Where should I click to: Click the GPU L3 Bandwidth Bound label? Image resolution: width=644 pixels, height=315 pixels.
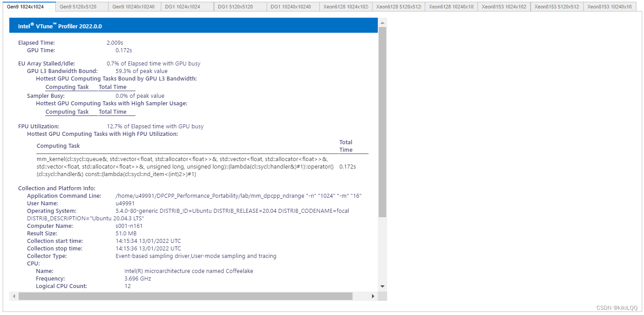tap(62, 71)
